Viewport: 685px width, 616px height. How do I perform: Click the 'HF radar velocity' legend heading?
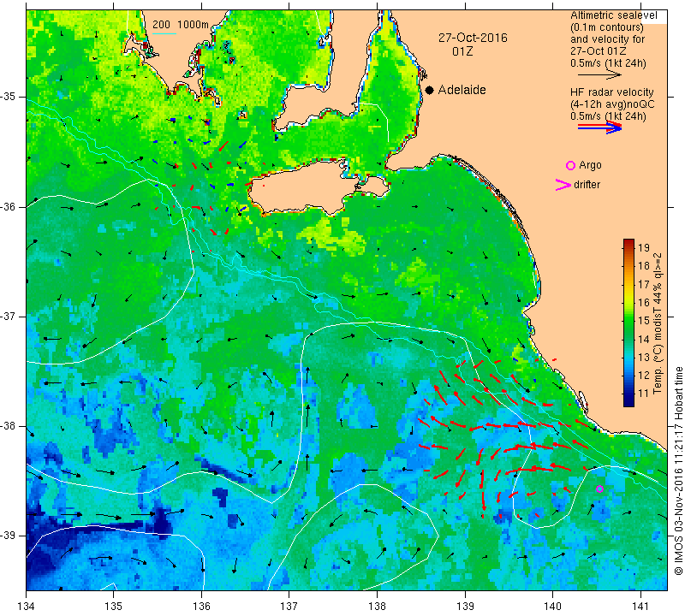tap(611, 92)
